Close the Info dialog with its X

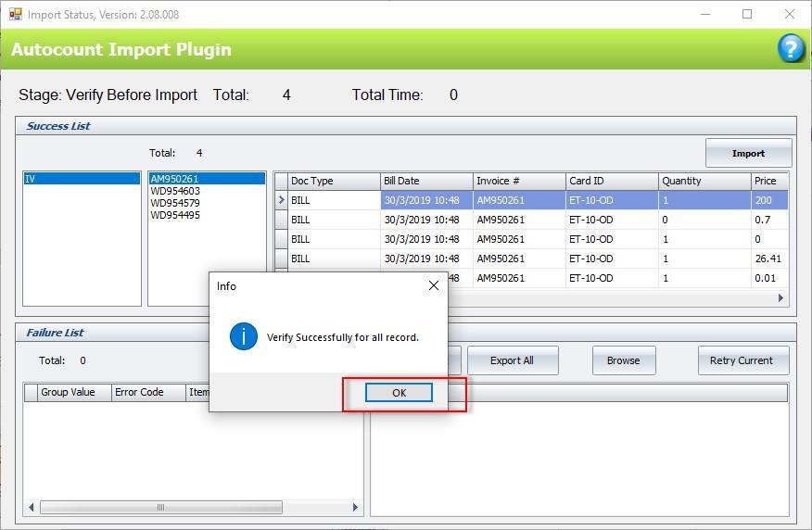pyautogui.click(x=434, y=285)
